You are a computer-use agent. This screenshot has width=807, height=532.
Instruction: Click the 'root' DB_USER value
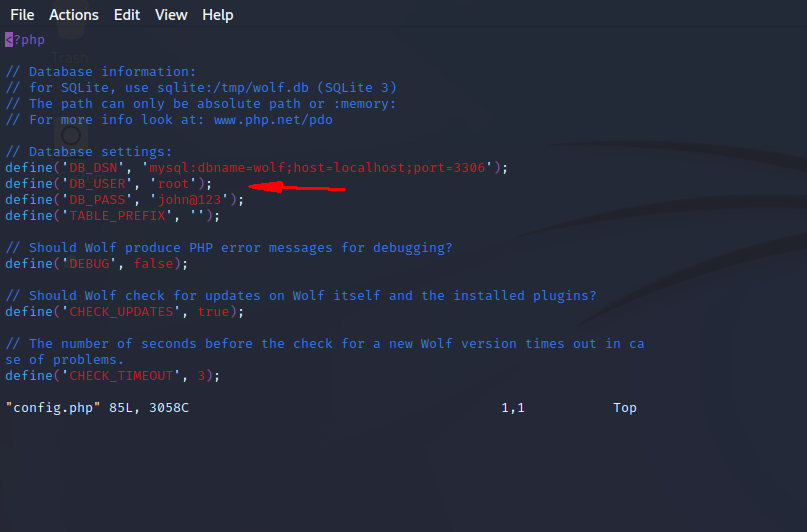(172, 184)
